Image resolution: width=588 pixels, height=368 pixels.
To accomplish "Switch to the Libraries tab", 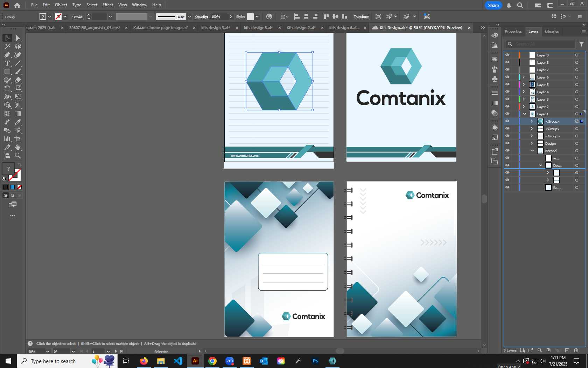I will (x=552, y=32).
